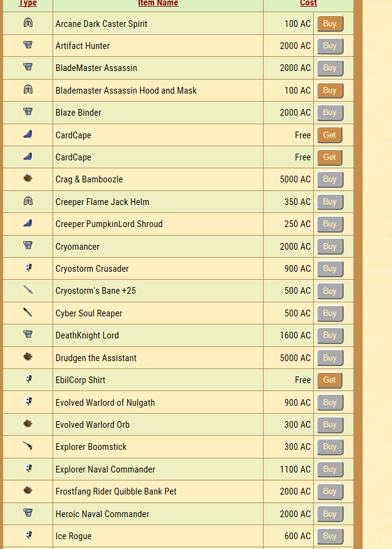
Task: Buy Blademaster Assassin Hood and Mask
Action: (330, 91)
